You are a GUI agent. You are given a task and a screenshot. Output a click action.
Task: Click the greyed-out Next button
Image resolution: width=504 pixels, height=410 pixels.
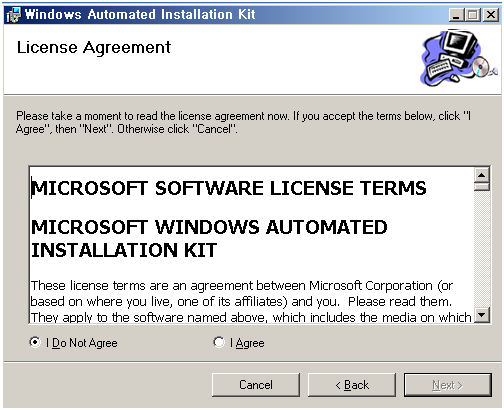pos(448,385)
